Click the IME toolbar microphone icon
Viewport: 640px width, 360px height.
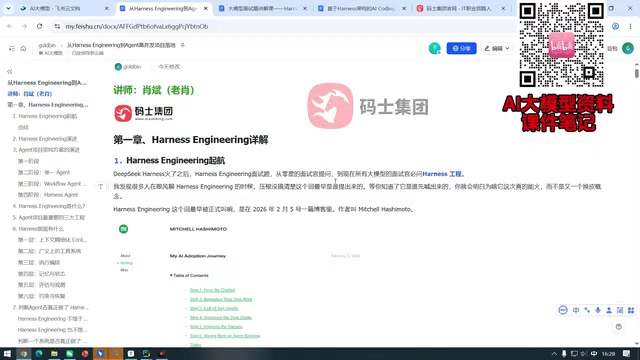tap(598, 310)
